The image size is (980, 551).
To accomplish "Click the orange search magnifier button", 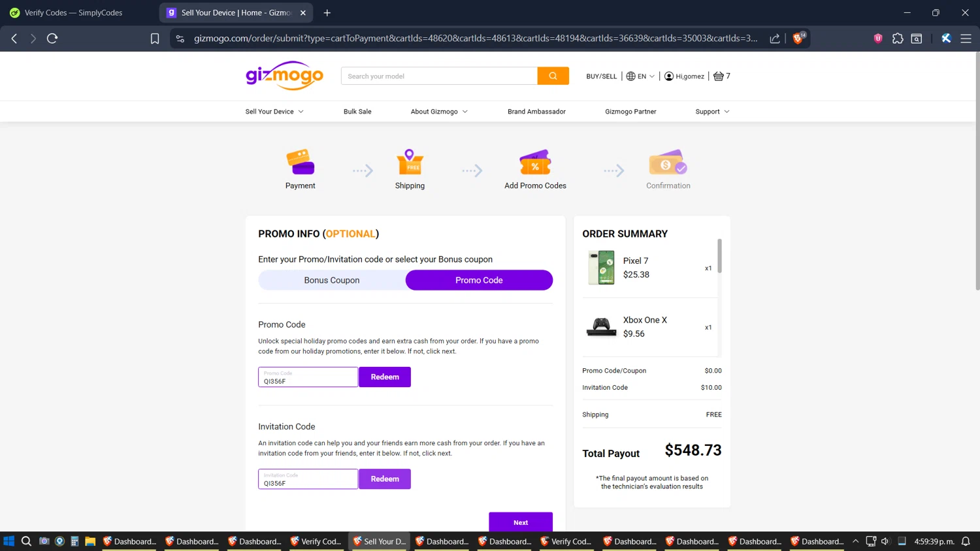I will pyautogui.click(x=553, y=76).
